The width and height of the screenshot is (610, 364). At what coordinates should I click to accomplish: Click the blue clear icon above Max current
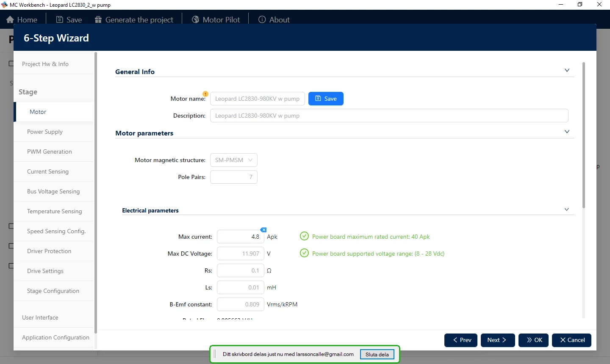click(x=263, y=230)
